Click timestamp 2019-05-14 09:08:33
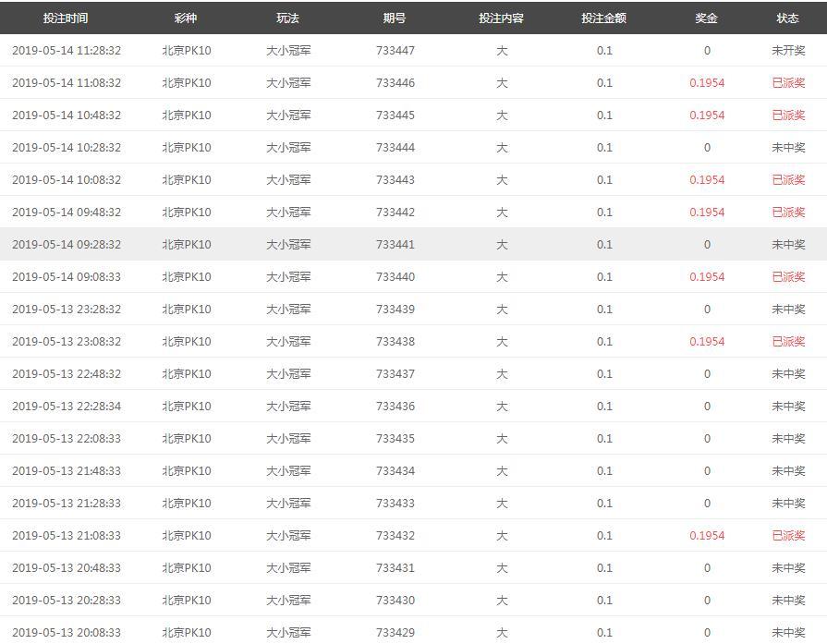This screenshot has width=827, height=644. coord(67,277)
